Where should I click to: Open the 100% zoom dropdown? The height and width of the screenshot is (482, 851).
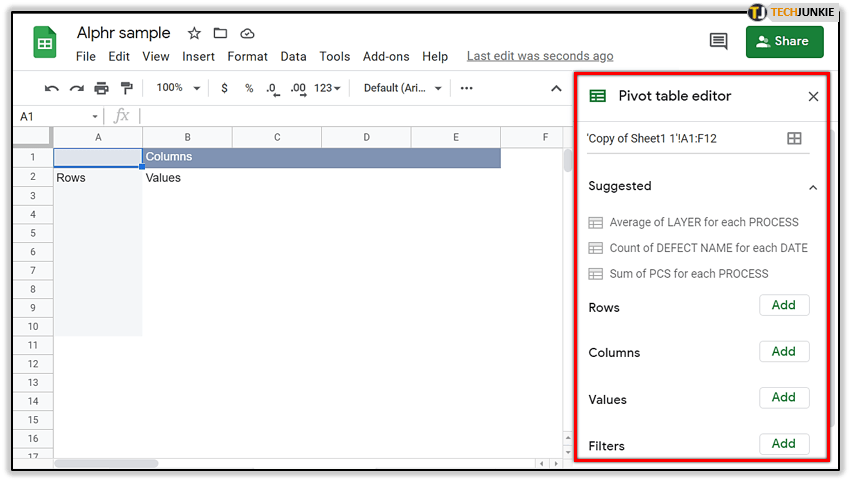click(x=178, y=88)
